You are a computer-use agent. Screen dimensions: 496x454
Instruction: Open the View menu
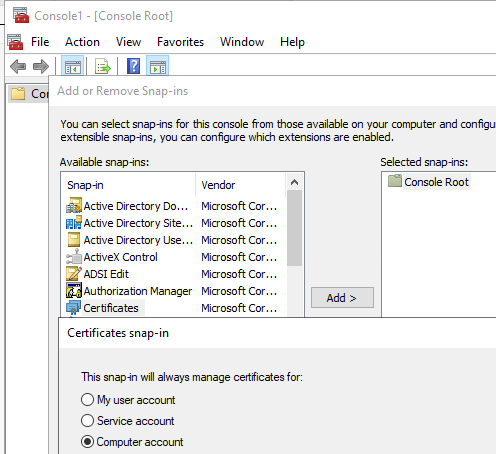click(128, 42)
